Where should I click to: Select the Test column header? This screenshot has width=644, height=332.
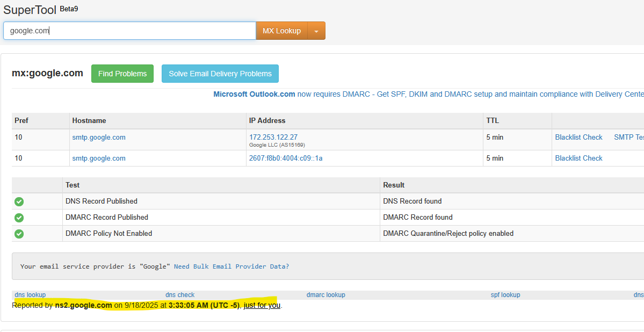(x=73, y=185)
